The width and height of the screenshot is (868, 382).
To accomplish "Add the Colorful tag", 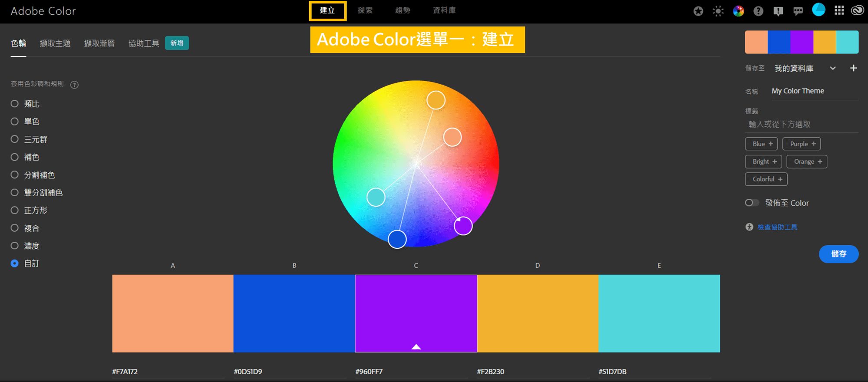I will [x=766, y=179].
